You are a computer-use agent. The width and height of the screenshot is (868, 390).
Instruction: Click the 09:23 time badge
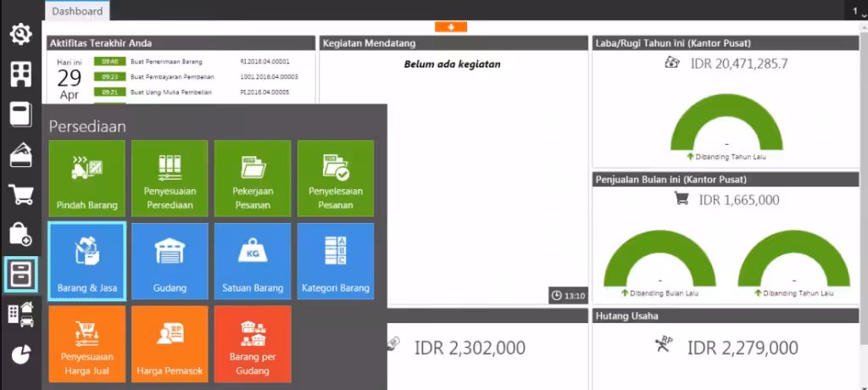pos(109,77)
